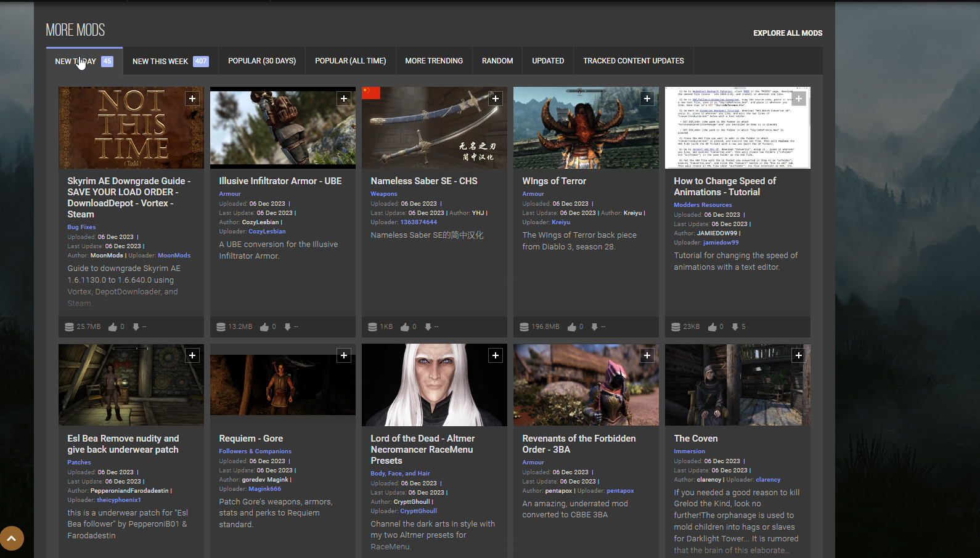The height and width of the screenshot is (558, 980).
Task: Click file size icon on Wings of Terror card
Action: tap(524, 327)
